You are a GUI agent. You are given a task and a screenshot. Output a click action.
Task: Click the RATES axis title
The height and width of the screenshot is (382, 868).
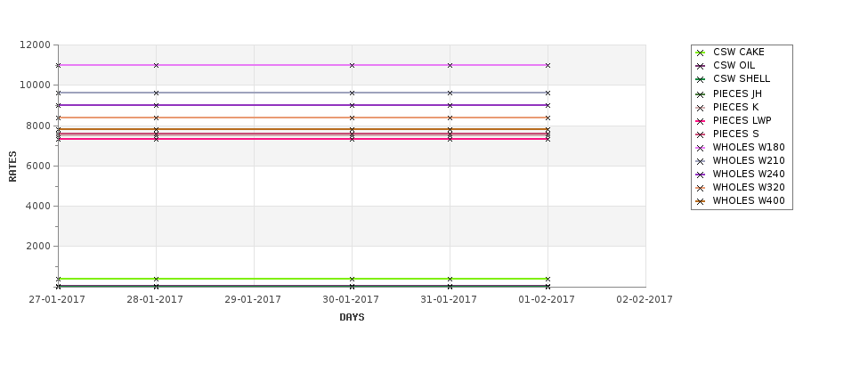(12, 167)
